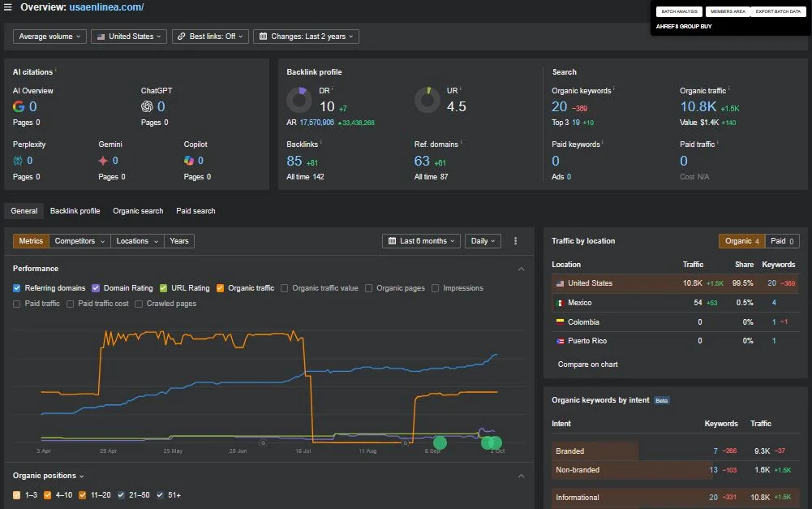This screenshot has height=509, width=812.
Task: Select Organic tab in Traffic by location
Action: pyautogui.click(x=741, y=241)
